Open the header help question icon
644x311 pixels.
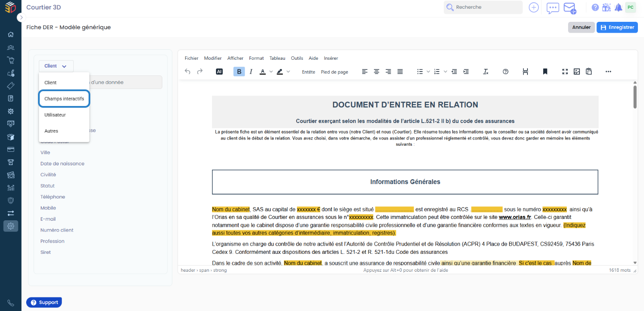[x=595, y=7]
